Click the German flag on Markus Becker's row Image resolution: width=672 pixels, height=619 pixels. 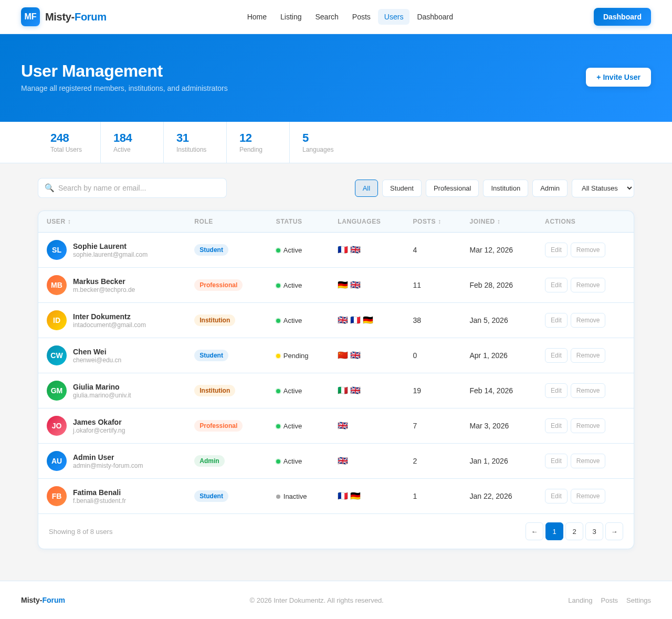coord(342,285)
